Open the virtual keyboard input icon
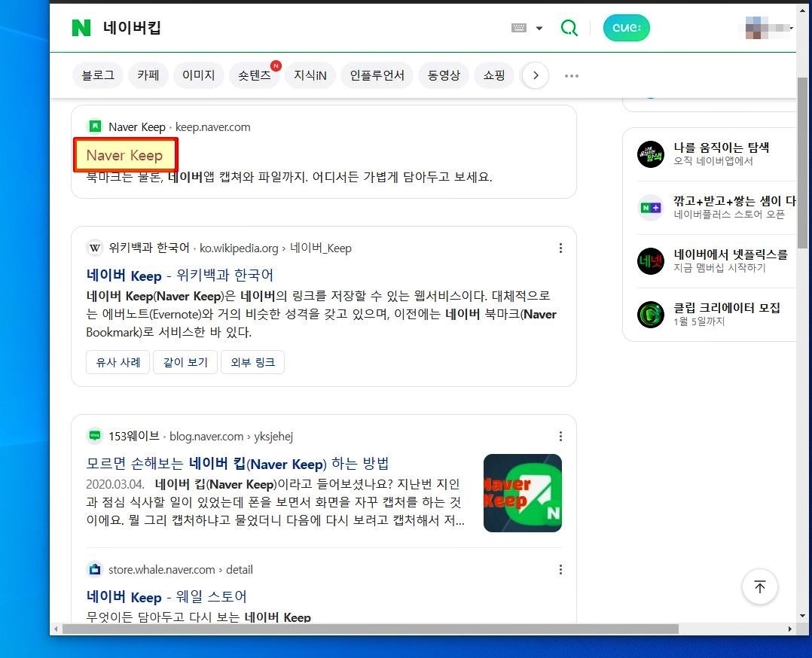812x658 pixels. pyautogui.click(x=518, y=28)
